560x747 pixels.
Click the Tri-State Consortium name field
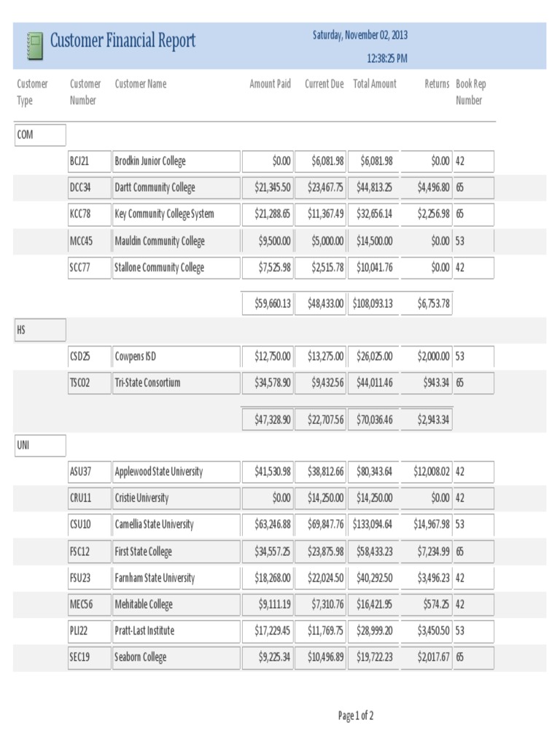pyautogui.click(x=176, y=383)
